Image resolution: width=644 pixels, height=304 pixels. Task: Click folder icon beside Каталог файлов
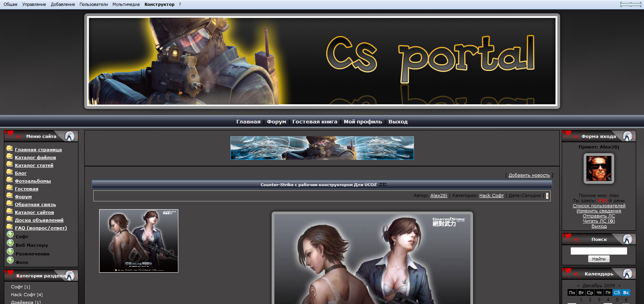(9, 156)
